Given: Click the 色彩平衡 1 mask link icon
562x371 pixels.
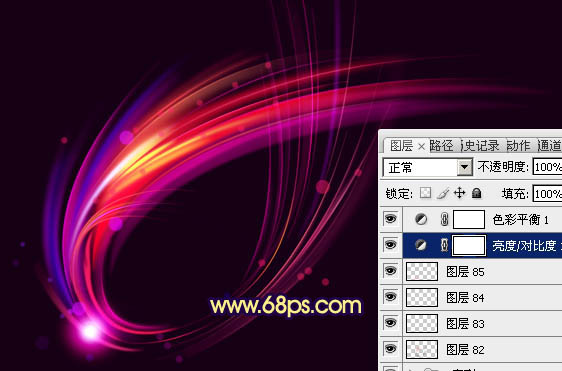Looking at the screenshot, I should click(x=444, y=219).
